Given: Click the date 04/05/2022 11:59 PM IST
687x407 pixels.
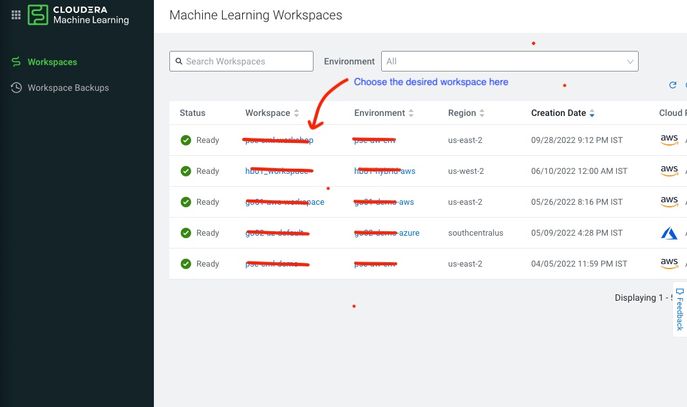Looking at the screenshot, I should coord(579,264).
